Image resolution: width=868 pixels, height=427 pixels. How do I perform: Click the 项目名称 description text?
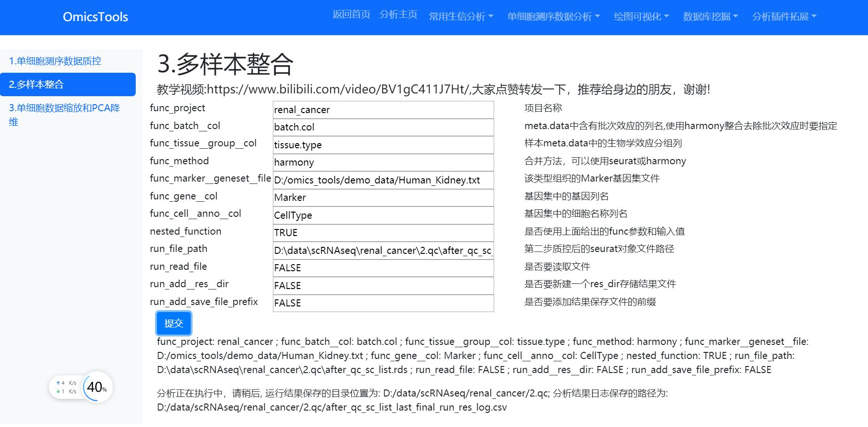543,108
